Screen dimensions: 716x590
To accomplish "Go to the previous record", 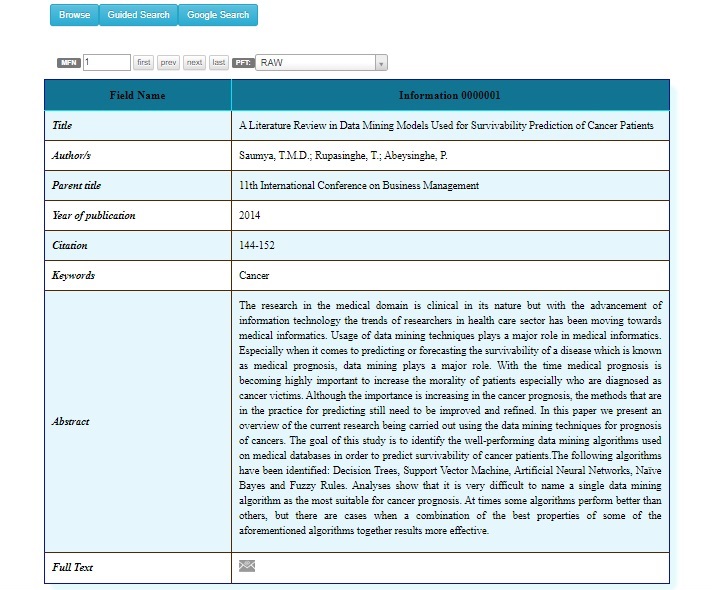I will (168, 62).
